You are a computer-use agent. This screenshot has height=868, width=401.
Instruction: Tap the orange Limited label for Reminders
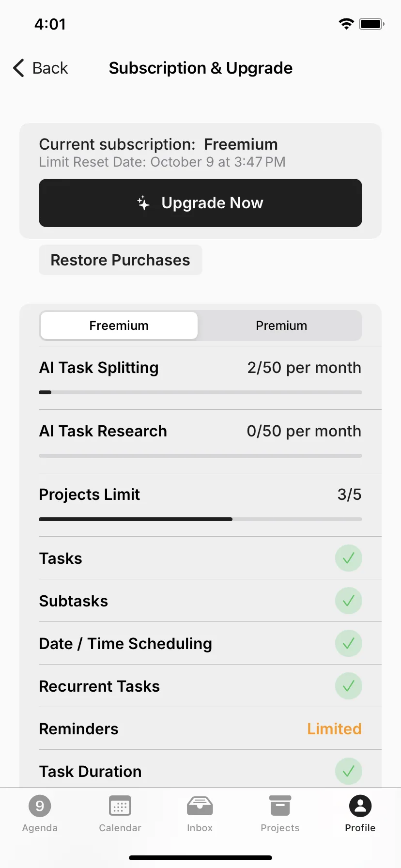(334, 729)
